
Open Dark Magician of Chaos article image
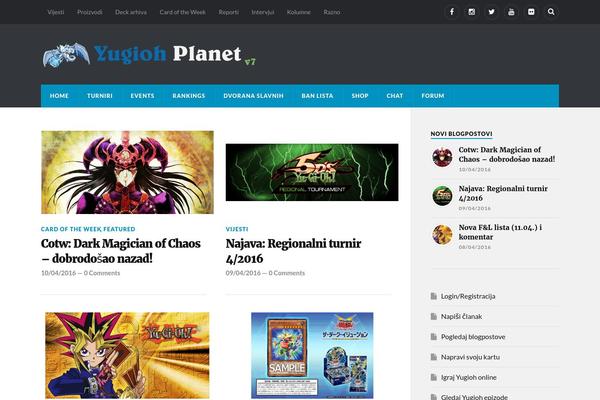127,172
